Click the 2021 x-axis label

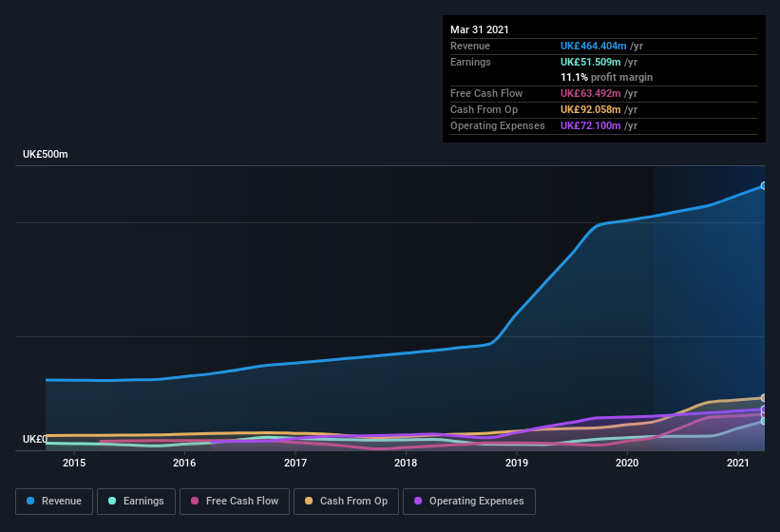point(737,463)
